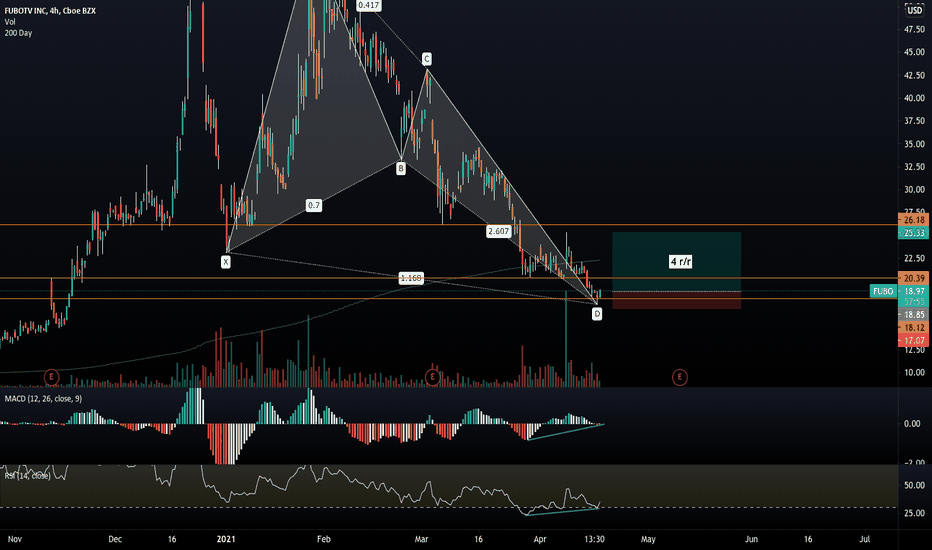Click 30.00 on the price axis
The height and width of the screenshot is (550, 932).
pos(914,190)
